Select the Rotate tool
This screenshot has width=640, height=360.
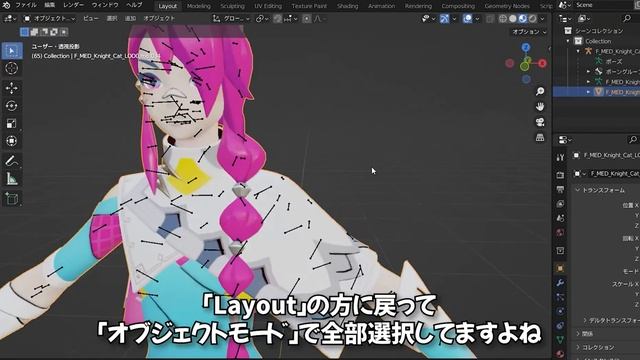click(x=11, y=105)
